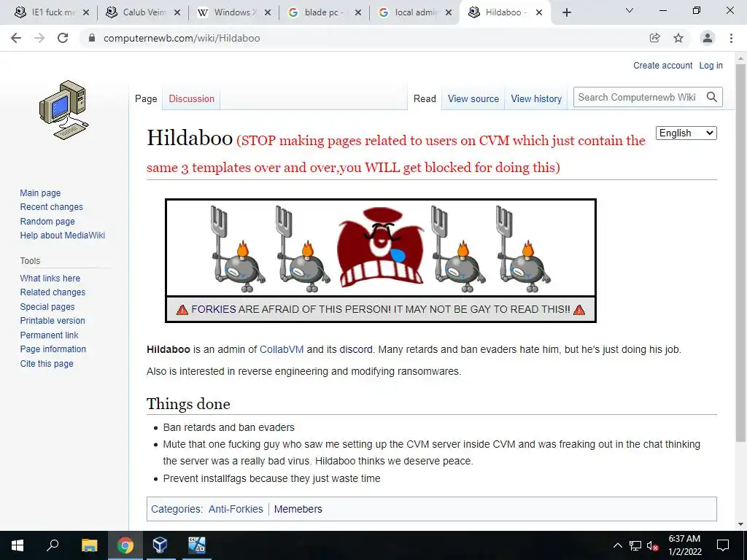Click the tab search chevron icon

coord(630,10)
